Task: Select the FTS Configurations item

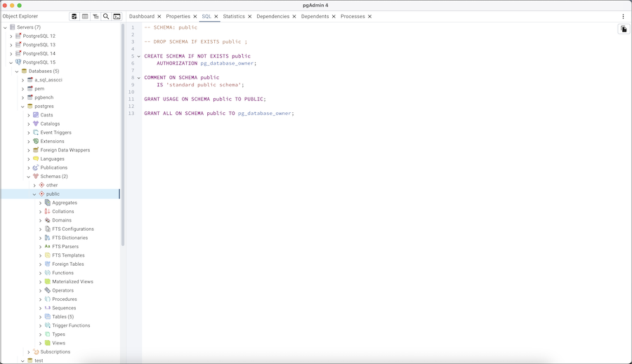Action: pos(73,229)
